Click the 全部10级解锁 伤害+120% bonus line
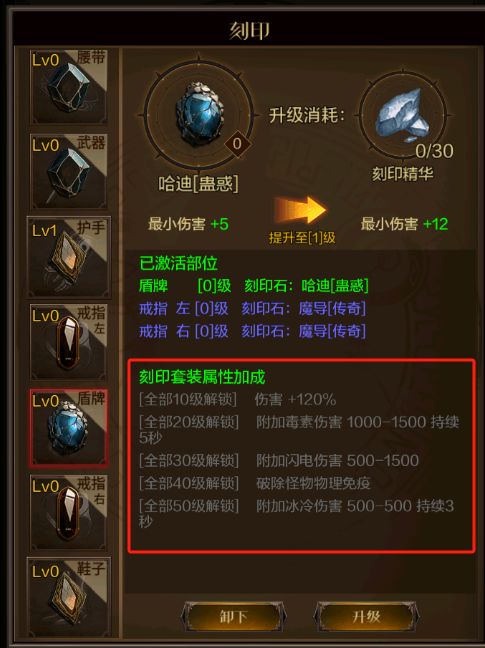This screenshot has width=485, height=648. [x=238, y=400]
